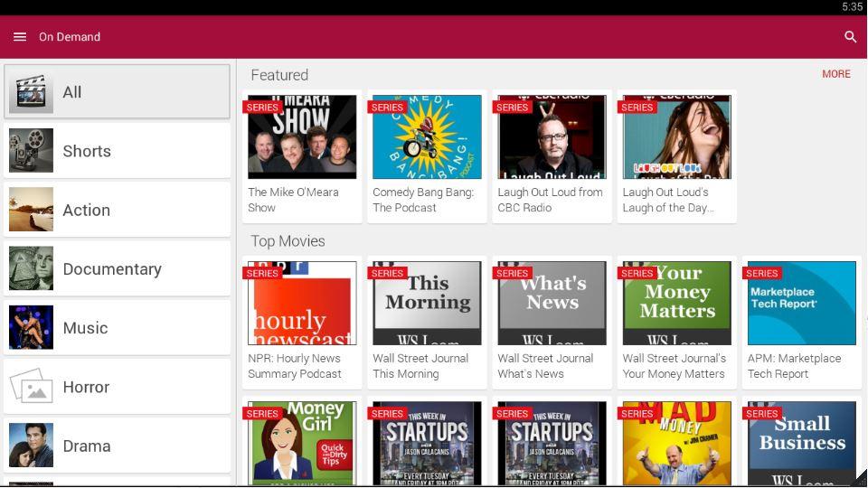This screenshot has height=488, width=868.
Task: Tap SERIES badge on Money Girl card
Action: [x=262, y=414]
